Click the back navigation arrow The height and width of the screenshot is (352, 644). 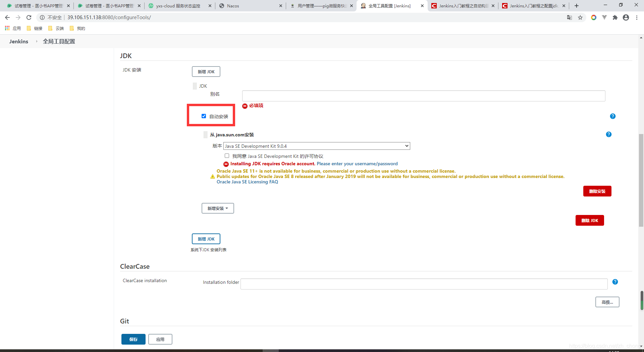click(7, 17)
